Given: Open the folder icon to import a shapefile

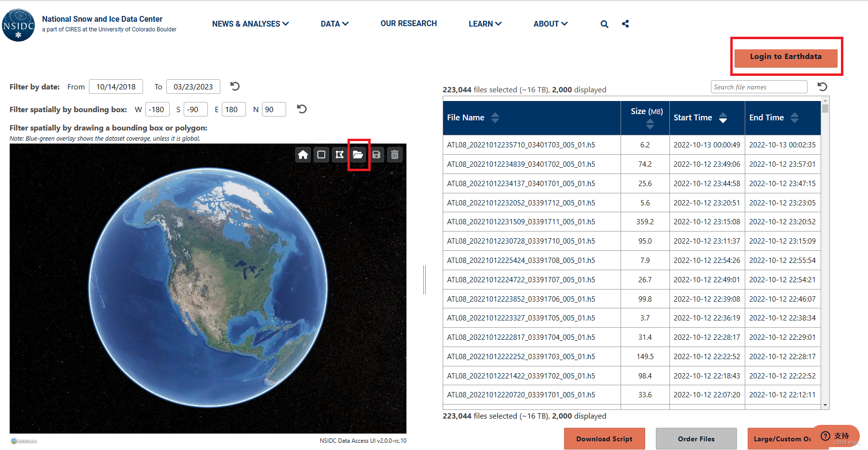Looking at the screenshot, I should 358,155.
